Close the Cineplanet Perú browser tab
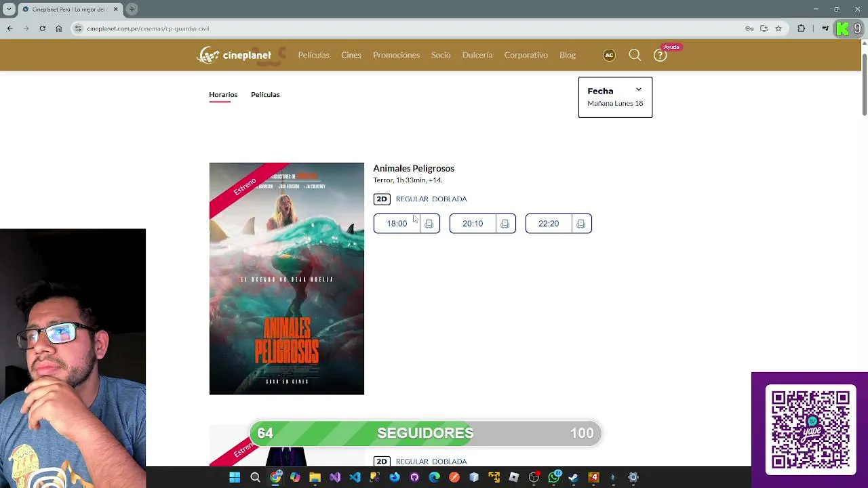 coord(115,9)
